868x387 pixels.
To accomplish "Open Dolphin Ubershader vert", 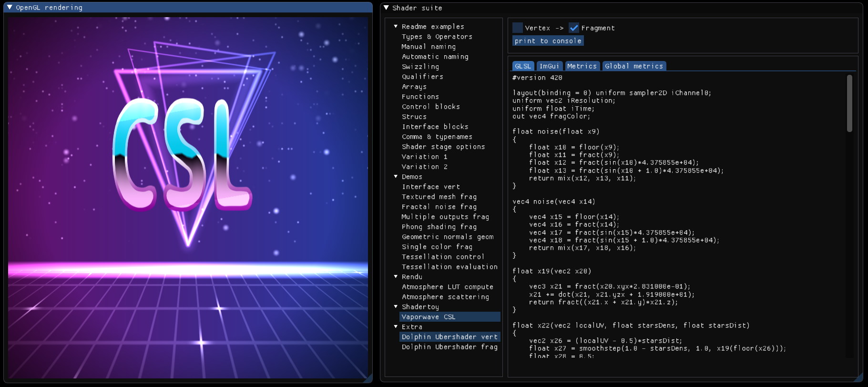I will (x=450, y=337).
